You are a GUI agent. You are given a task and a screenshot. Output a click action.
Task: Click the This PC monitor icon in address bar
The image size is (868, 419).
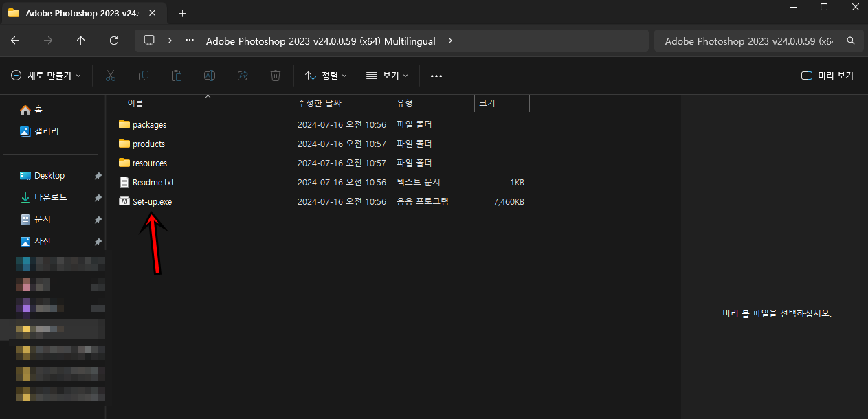[148, 41]
